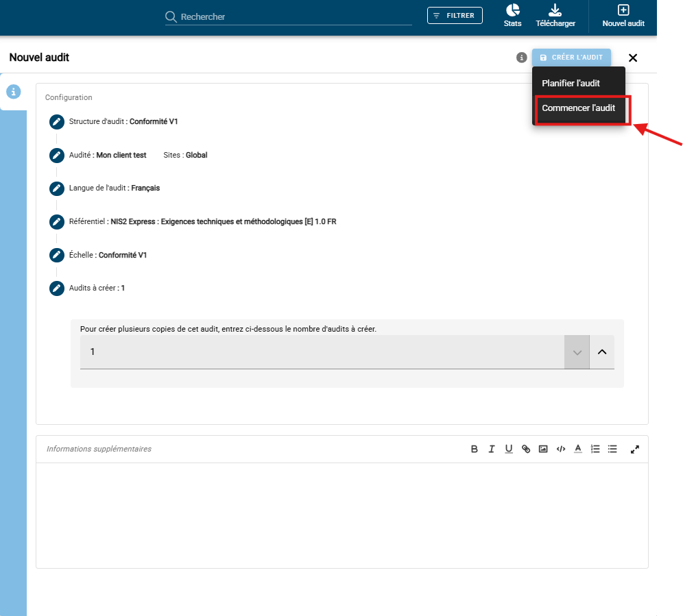Select "Planifier l'audit" from the menu
683x616 pixels.
(x=571, y=83)
